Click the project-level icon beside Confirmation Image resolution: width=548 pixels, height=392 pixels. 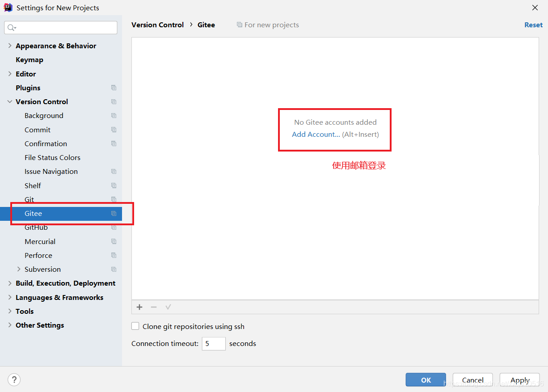(114, 143)
